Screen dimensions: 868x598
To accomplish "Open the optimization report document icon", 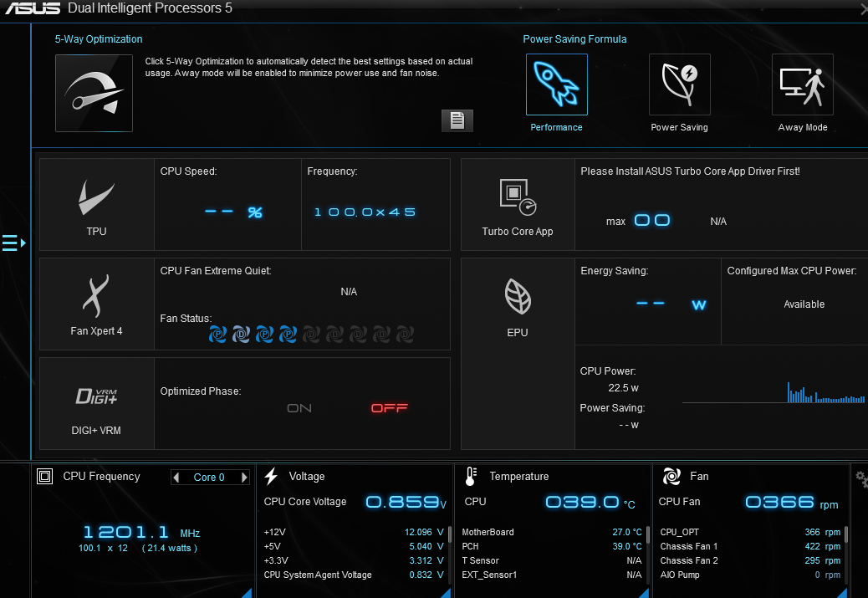I will pyautogui.click(x=457, y=120).
